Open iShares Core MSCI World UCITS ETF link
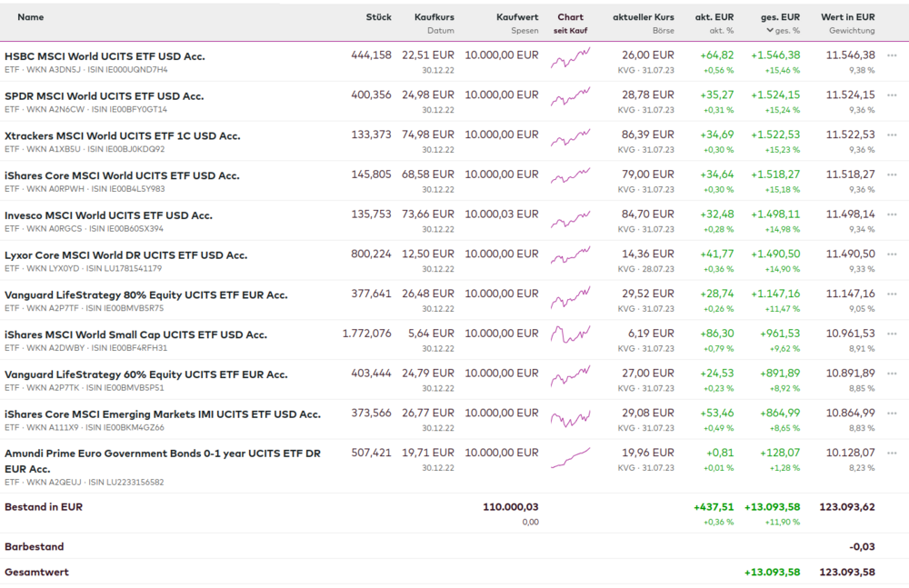 pyautogui.click(x=122, y=175)
